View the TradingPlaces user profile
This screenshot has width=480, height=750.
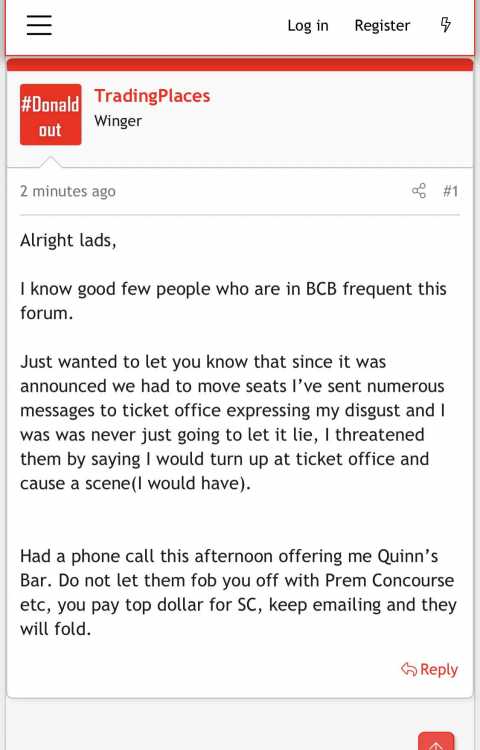point(152,96)
